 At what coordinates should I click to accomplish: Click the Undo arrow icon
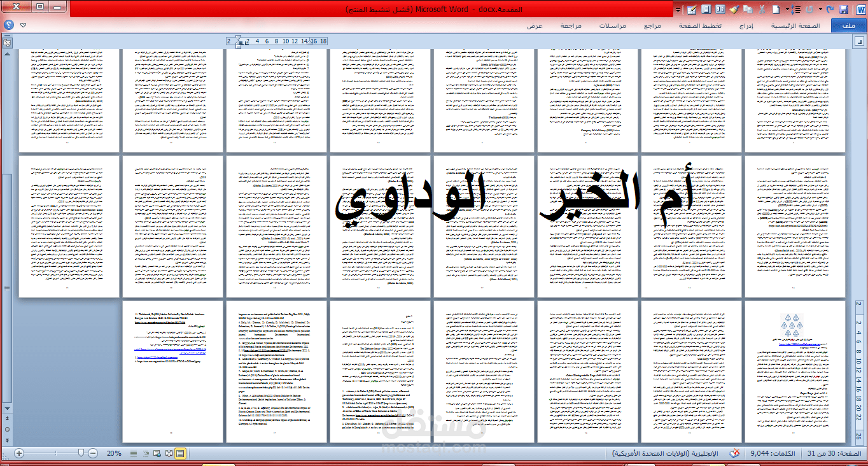[809, 10]
